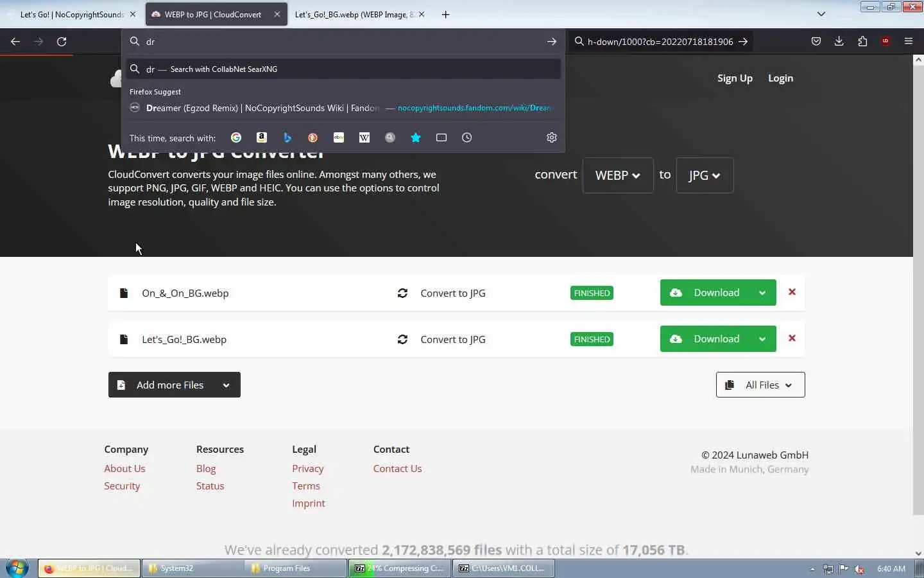Open Firefox downloads panel

coord(839,42)
